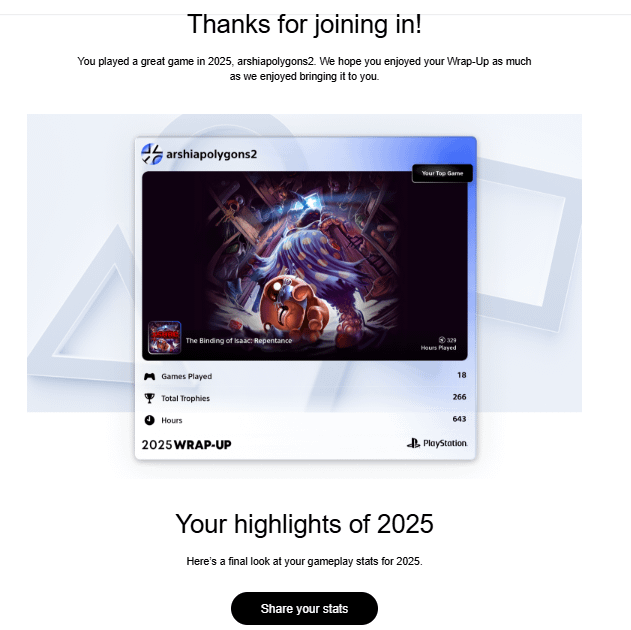The height and width of the screenshot is (630, 631).
Task: Click the arshiapolygons2 username on the card
Action: (x=211, y=154)
